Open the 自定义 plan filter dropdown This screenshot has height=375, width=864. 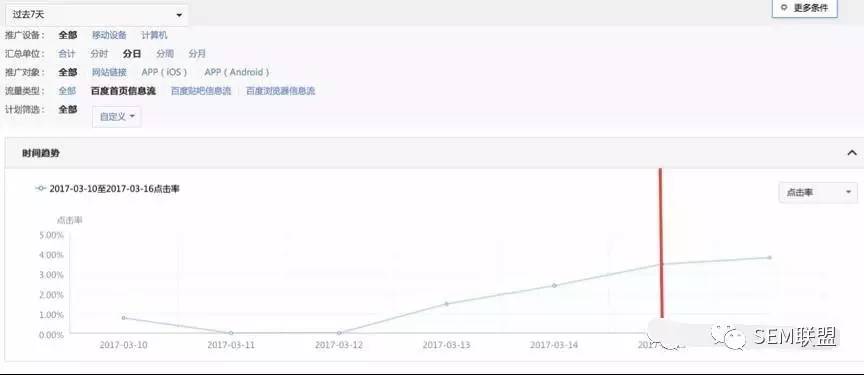pos(117,117)
